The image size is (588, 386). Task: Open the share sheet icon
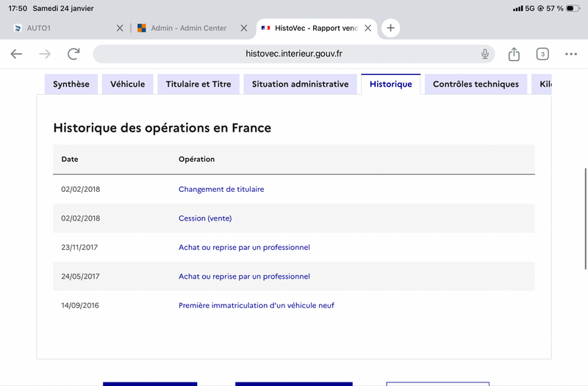tap(514, 54)
